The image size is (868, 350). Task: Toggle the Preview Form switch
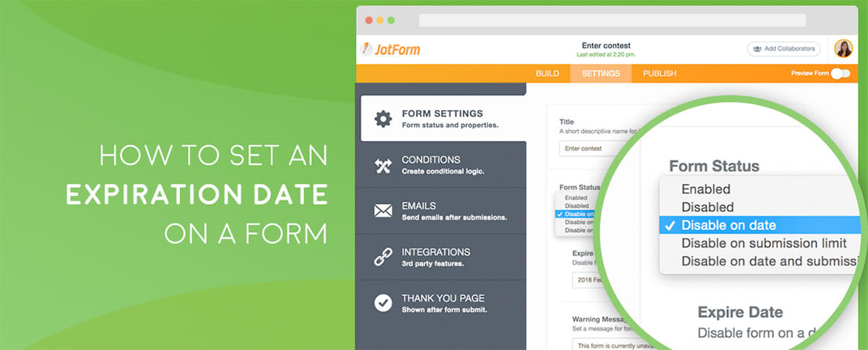[840, 73]
